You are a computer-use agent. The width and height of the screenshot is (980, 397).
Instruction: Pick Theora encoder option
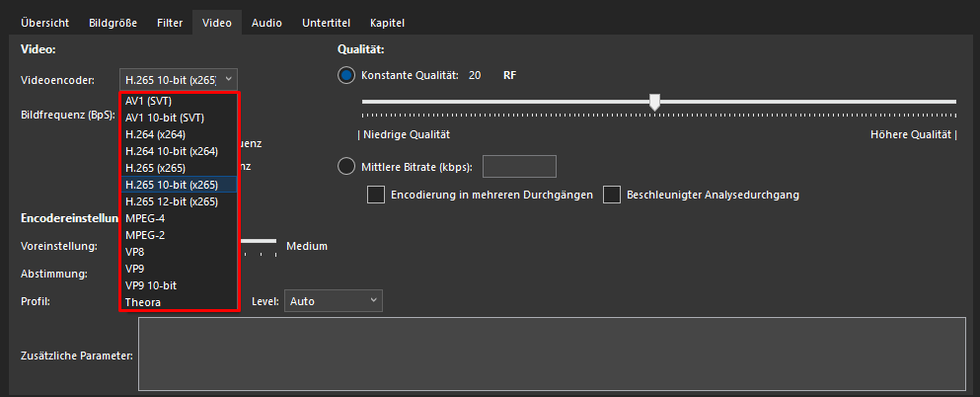(x=178, y=302)
